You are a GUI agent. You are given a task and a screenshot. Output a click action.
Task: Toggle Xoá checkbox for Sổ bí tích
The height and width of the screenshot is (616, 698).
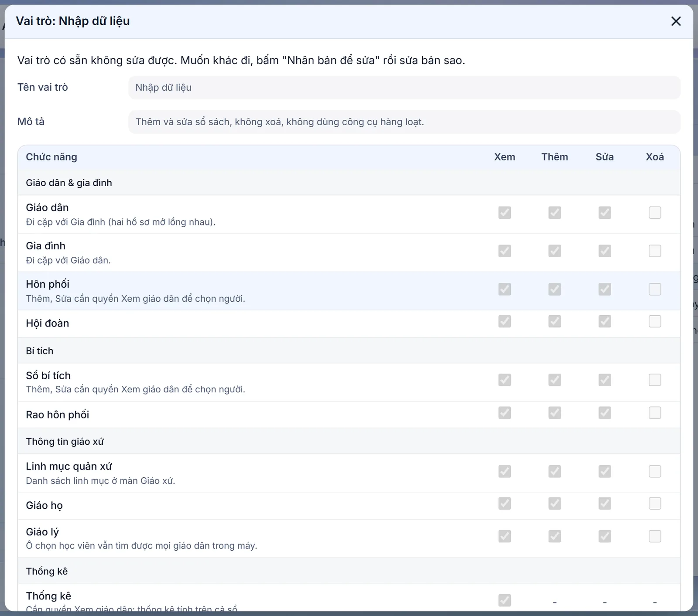click(x=655, y=380)
